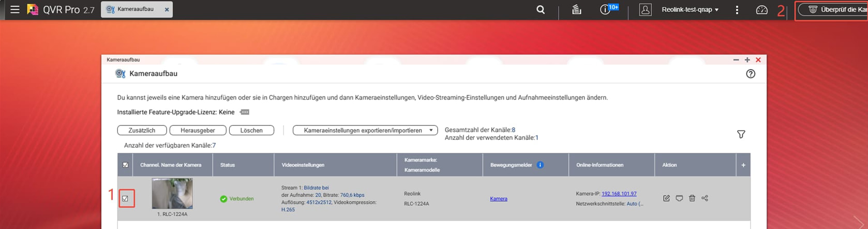Click Auto network interface value
Screen dimensions: 868x229
635,204
